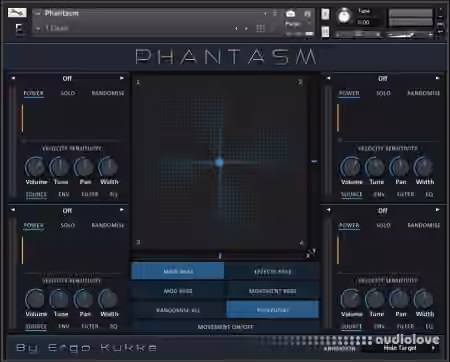This screenshot has height=362, width=450.
Task: Click the vertical slider right of XY pad
Action: tap(314, 161)
